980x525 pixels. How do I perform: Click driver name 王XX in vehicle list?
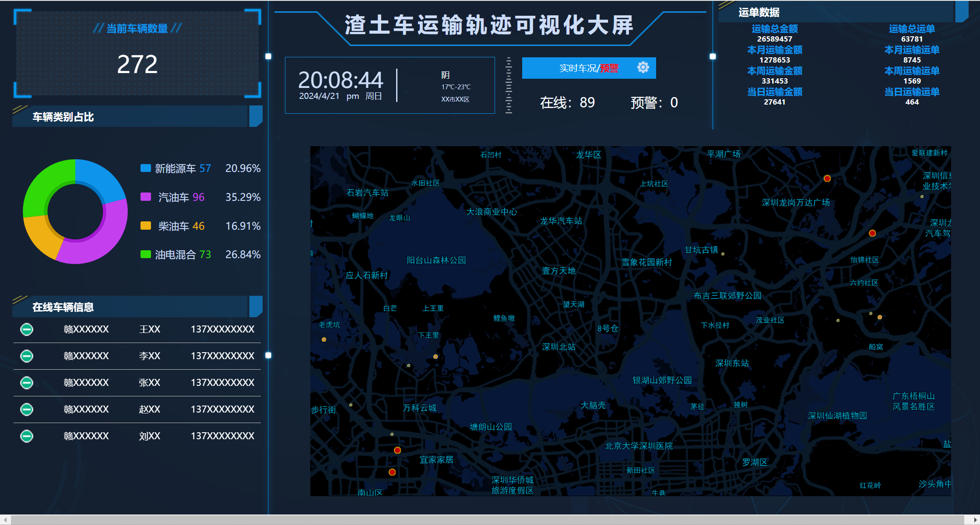tap(149, 329)
